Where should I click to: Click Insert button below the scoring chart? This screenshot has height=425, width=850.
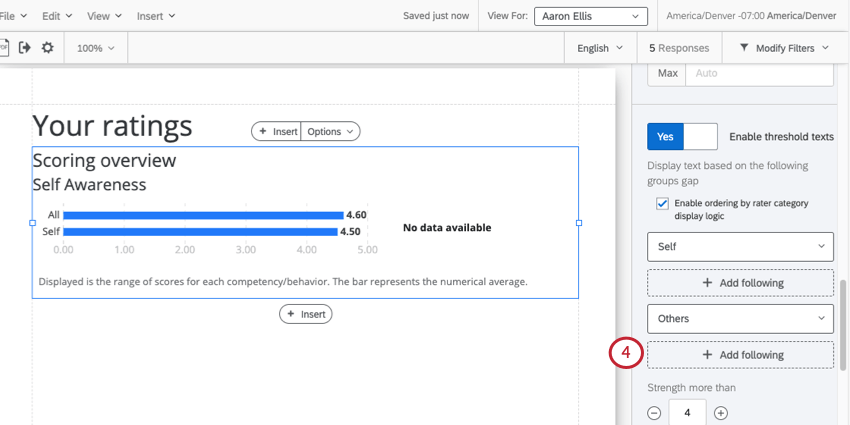pyautogui.click(x=306, y=314)
